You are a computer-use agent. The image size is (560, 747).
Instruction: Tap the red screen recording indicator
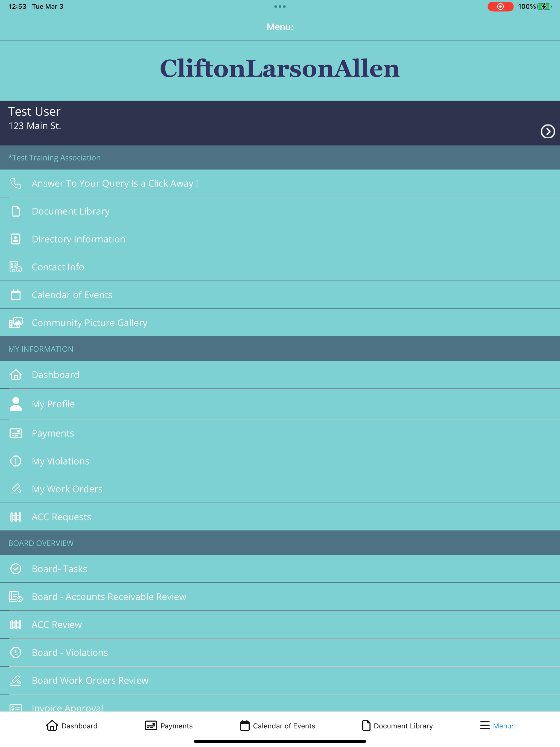tap(500, 6)
